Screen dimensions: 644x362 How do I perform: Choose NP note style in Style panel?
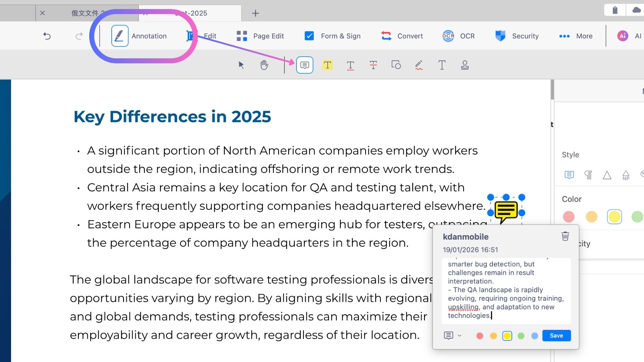tap(626, 175)
